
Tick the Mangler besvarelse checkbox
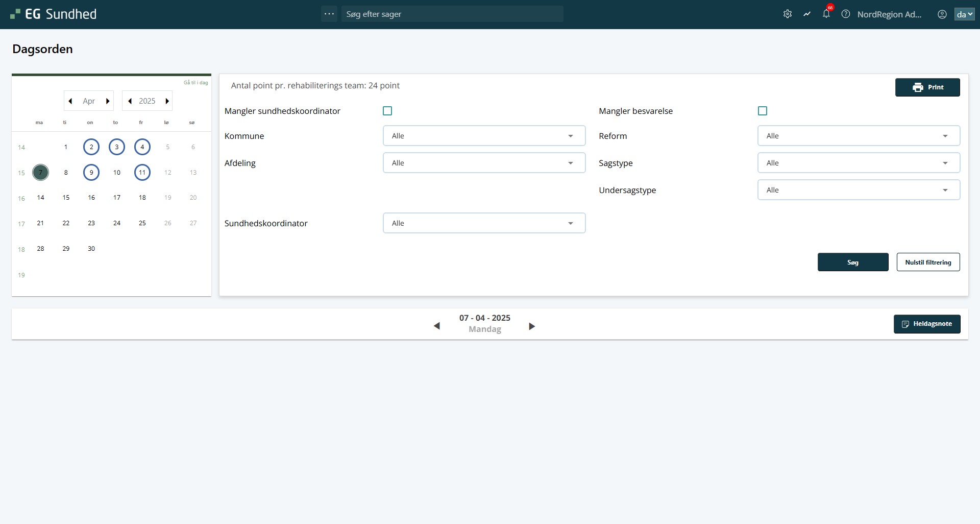point(763,111)
